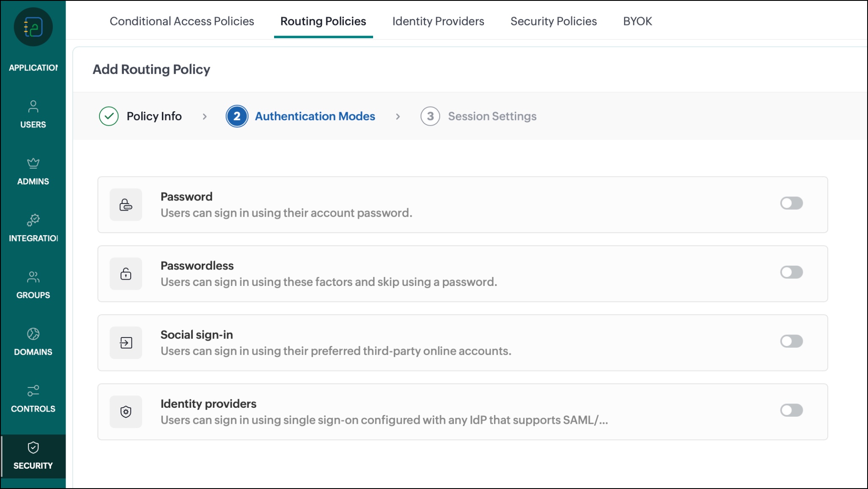Enable the Passwordless authentication toggle
Screen dimensions: 868x489
coord(791,272)
